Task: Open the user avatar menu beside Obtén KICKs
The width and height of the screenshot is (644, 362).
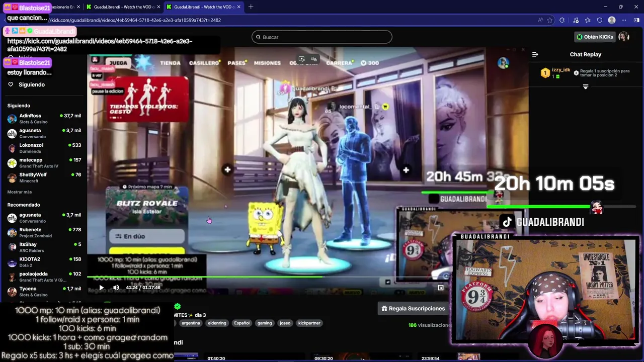Action: (x=624, y=37)
